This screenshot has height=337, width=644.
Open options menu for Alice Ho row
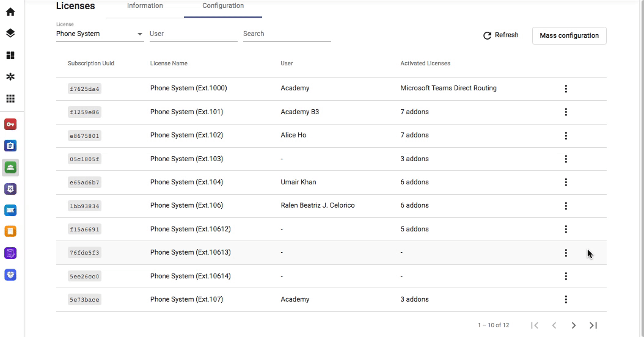coord(566,136)
